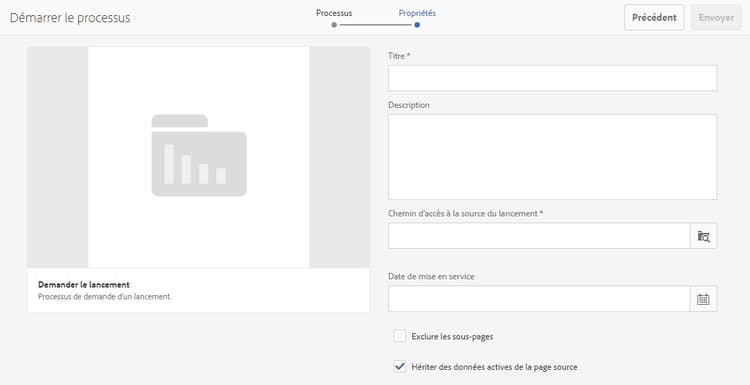Open the path browser icon for launch source

pyautogui.click(x=703, y=236)
